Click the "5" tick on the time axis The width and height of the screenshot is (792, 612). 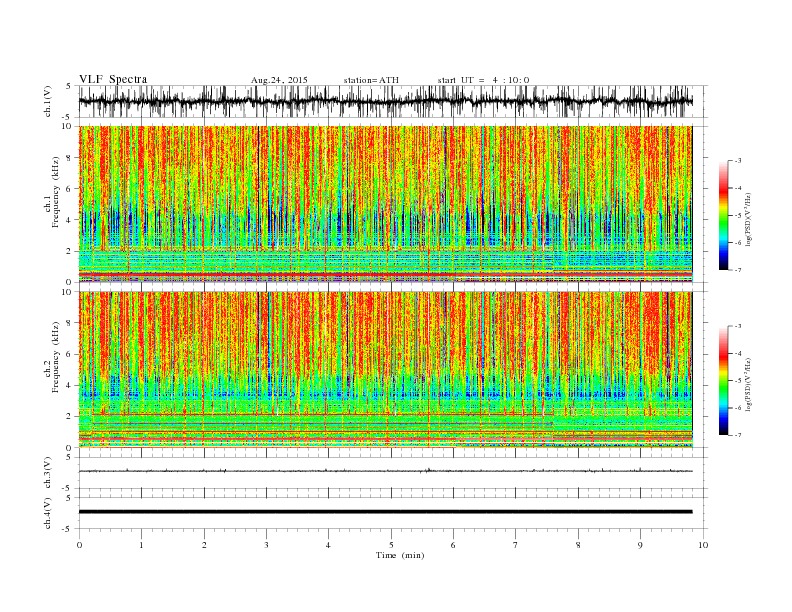(391, 545)
